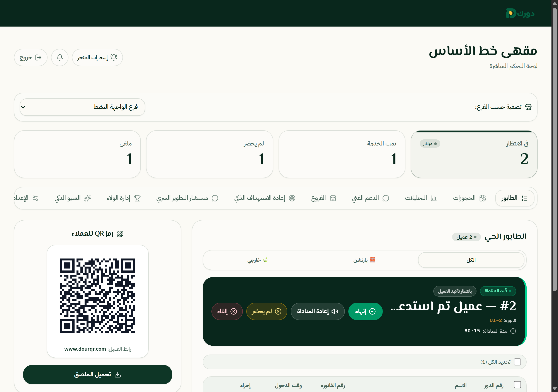Viewport: 558px width, 392px height.
Task: Open المنيو الذكي smart menu tab
Action: 73,198
